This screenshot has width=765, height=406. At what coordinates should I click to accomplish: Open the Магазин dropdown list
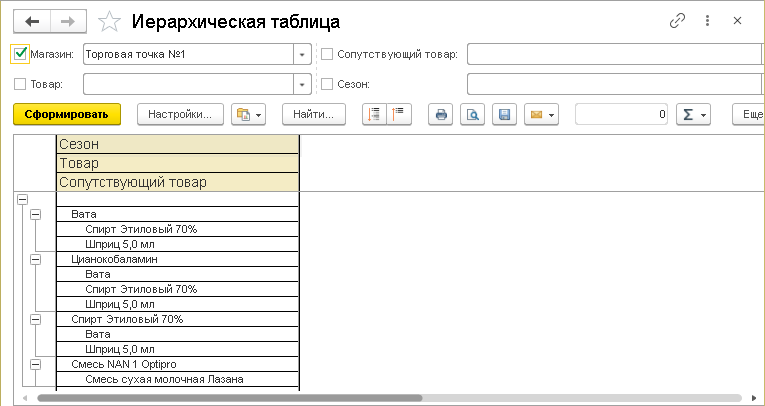(301, 54)
